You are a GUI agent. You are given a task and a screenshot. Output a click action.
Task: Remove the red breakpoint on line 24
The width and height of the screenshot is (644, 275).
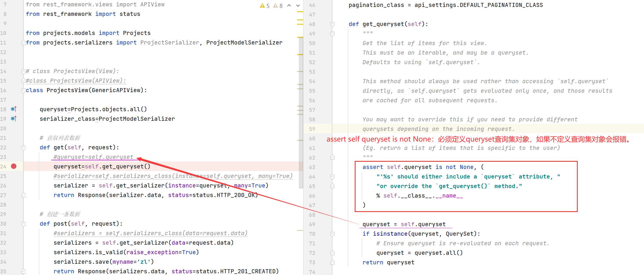click(x=14, y=166)
